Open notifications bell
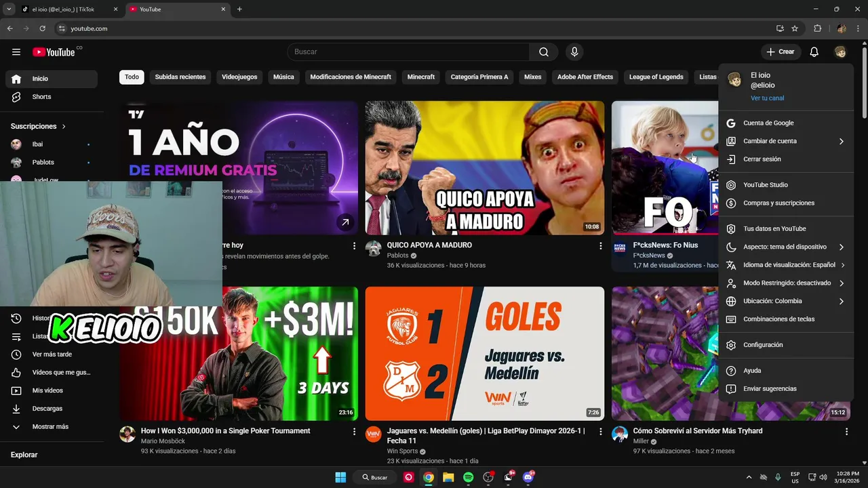 [814, 52]
